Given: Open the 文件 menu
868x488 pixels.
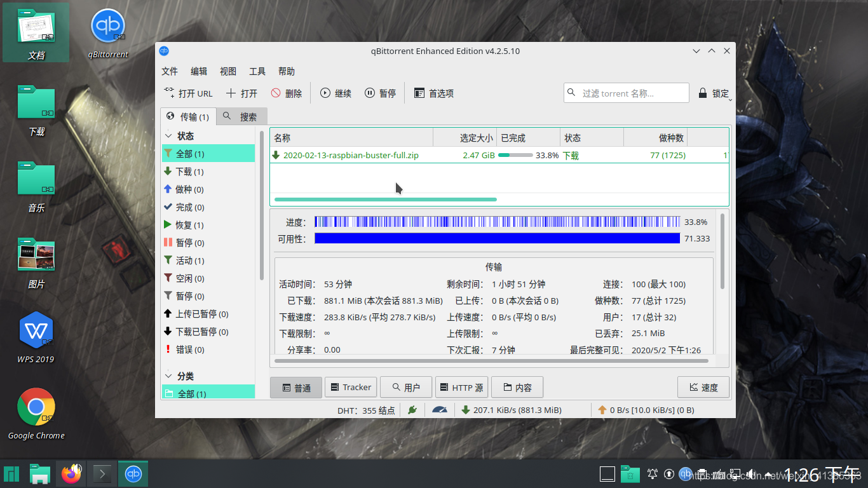Looking at the screenshot, I should pyautogui.click(x=170, y=71).
